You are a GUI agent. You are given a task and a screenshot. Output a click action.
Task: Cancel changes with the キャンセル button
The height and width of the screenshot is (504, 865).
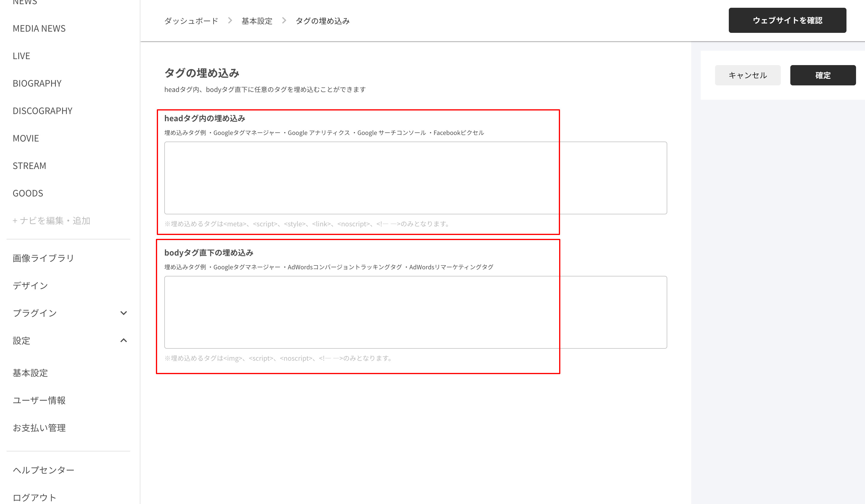748,75
